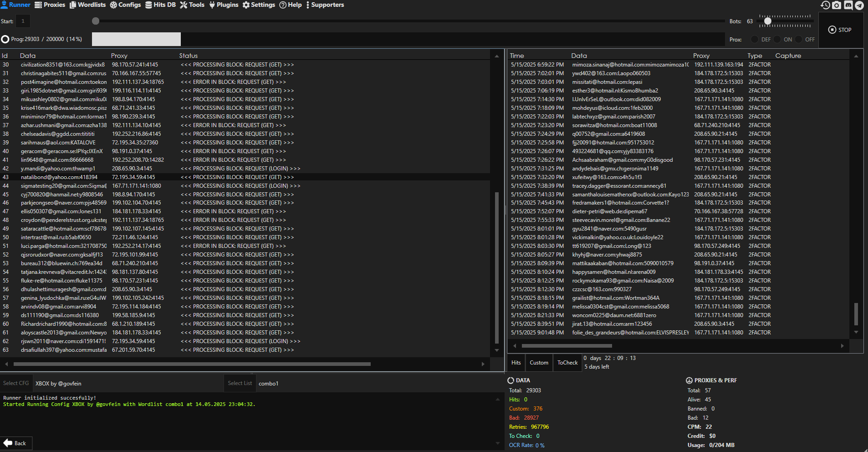
Task: Open Hits DB database icon
Action: coord(149,5)
